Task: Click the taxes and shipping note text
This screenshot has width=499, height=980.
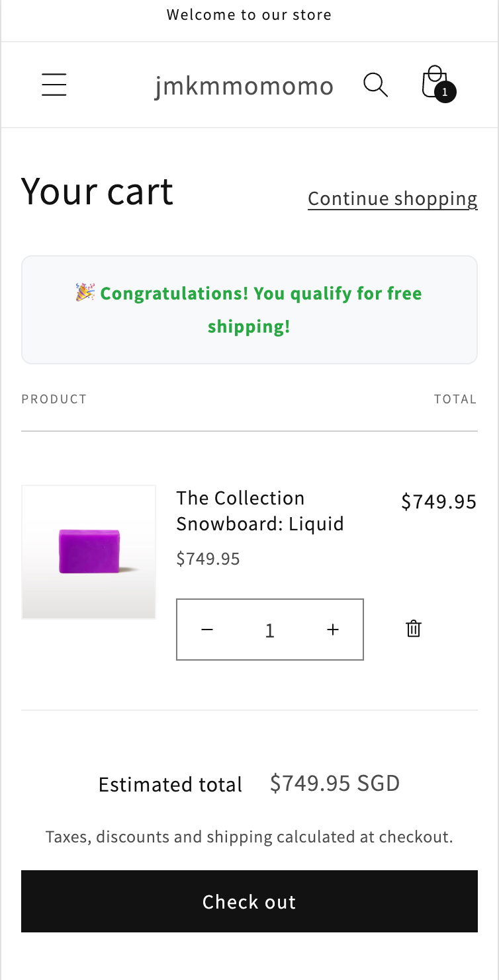Action: tap(249, 837)
